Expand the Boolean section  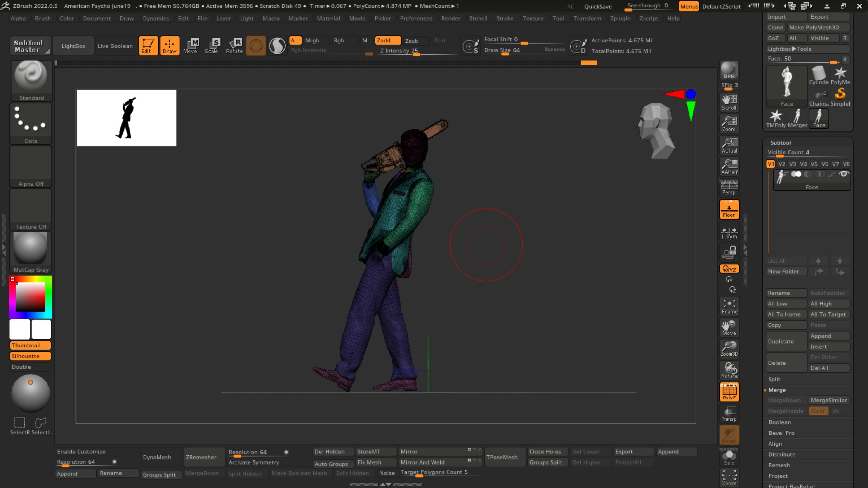pos(779,422)
